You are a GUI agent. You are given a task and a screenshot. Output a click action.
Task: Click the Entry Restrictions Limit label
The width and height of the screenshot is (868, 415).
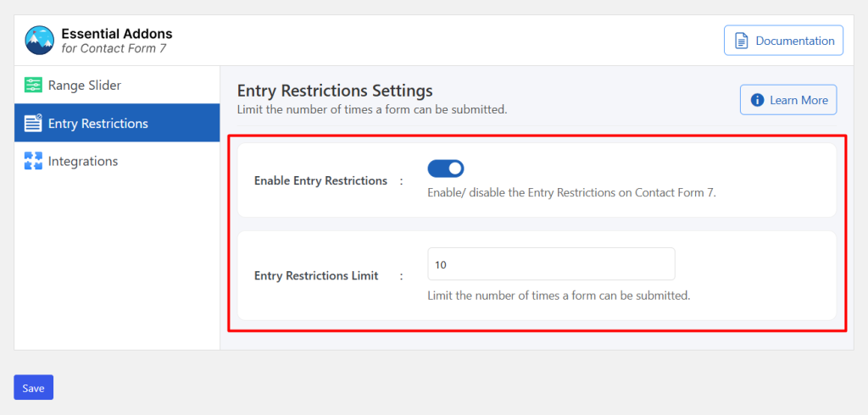316,275
